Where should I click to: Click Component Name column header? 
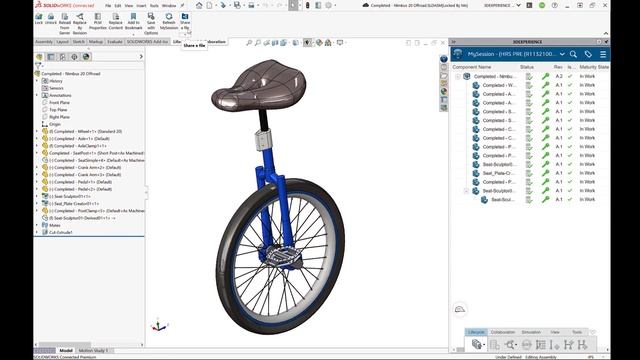pyautogui.click(x=471, y=67)
